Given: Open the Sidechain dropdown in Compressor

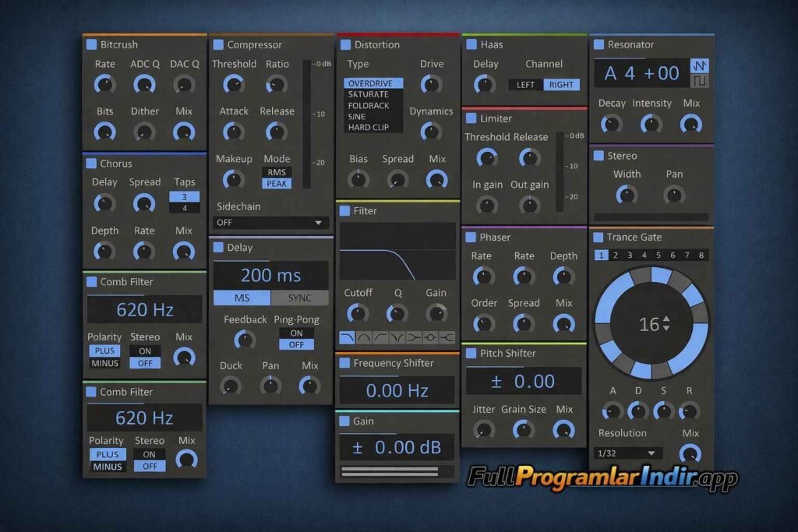Looking at the screenshot, I should [x=270, y=223].
